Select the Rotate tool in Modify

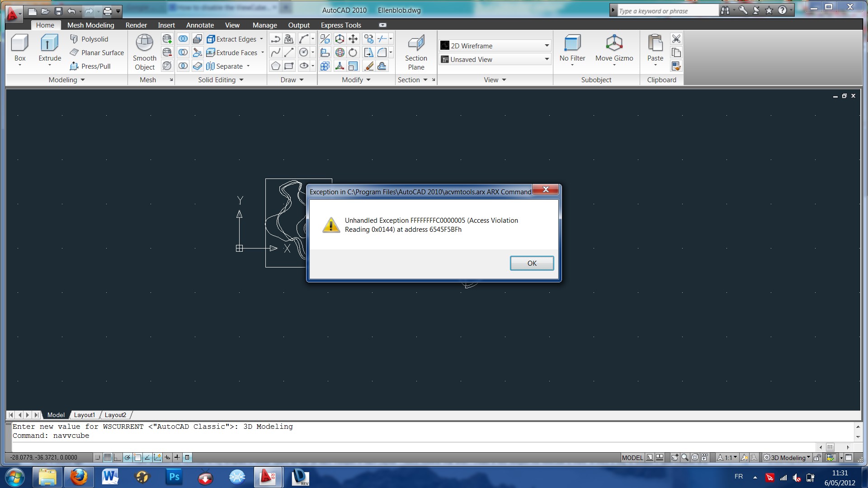point(353,52)
